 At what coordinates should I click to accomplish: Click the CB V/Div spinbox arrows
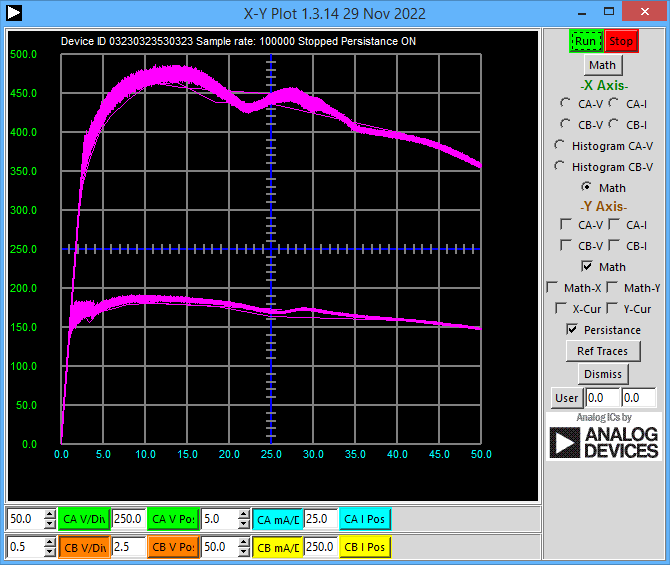[x=50, y=547]
